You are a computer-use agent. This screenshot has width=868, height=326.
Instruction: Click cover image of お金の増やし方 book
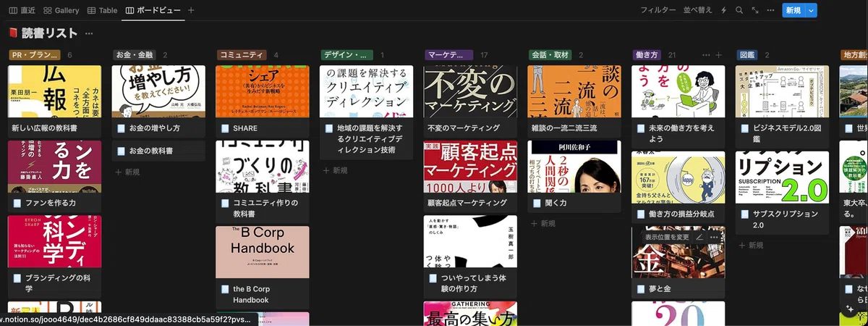click(158, 92)
